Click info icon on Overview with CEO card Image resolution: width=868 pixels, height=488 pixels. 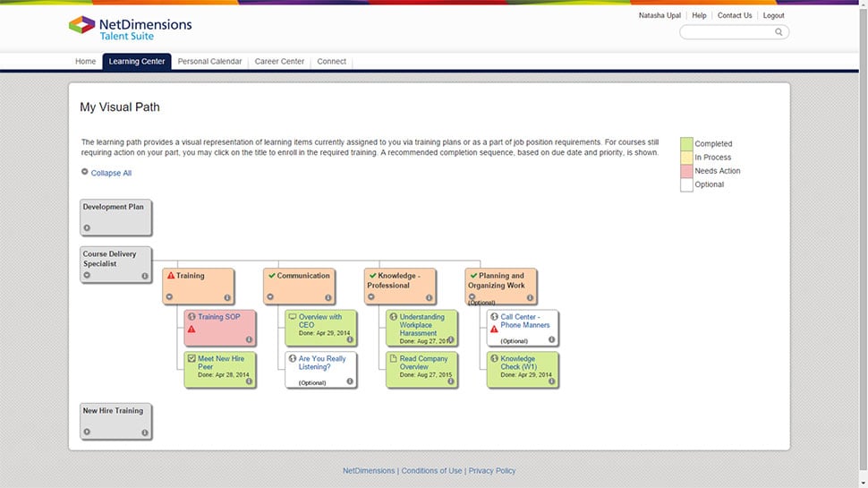coord(349,339)
